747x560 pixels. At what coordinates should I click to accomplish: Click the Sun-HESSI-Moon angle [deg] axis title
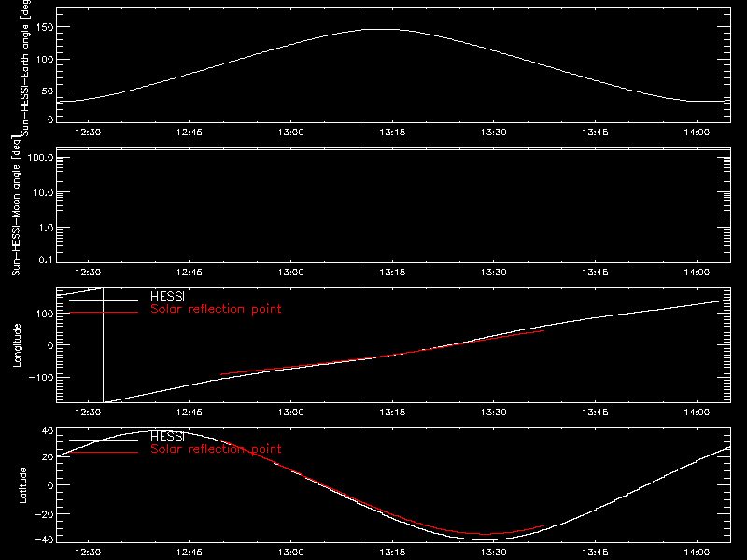tap(17, 205)
